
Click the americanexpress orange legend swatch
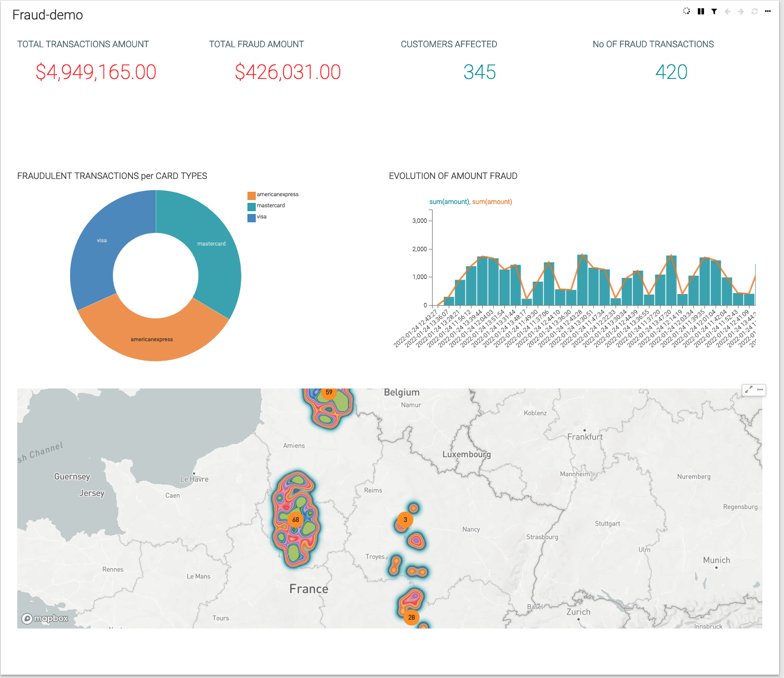251,195
